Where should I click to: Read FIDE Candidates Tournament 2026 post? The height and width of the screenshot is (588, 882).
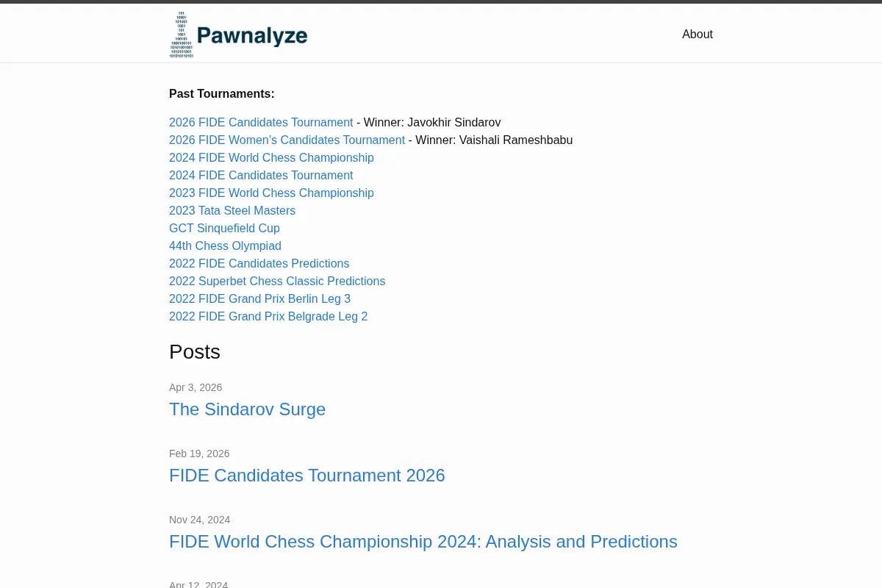tap(307, 476)
